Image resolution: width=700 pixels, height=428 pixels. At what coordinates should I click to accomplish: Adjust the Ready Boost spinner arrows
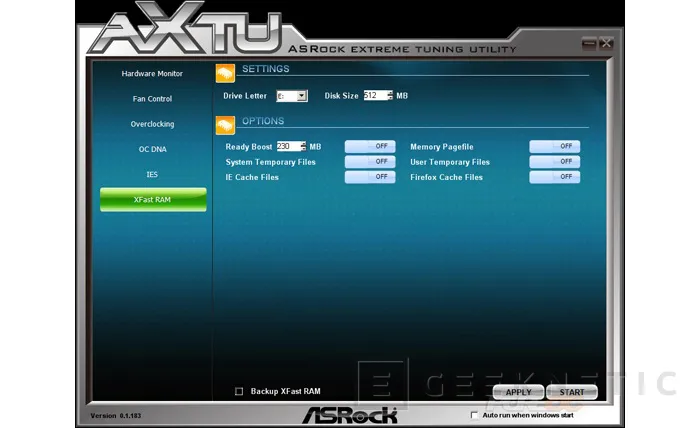pos(304,146)
